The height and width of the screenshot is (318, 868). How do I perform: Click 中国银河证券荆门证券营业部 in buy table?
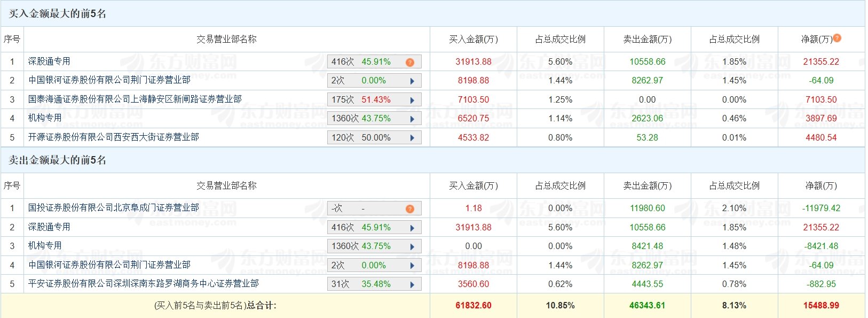click(x=109, y=80)
